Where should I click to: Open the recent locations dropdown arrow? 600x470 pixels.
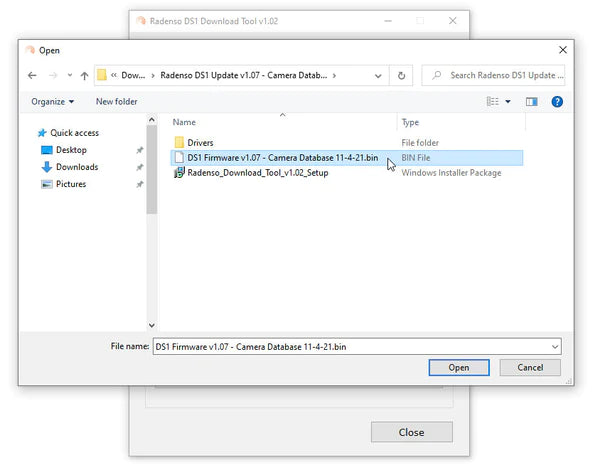tap(70, 75)
